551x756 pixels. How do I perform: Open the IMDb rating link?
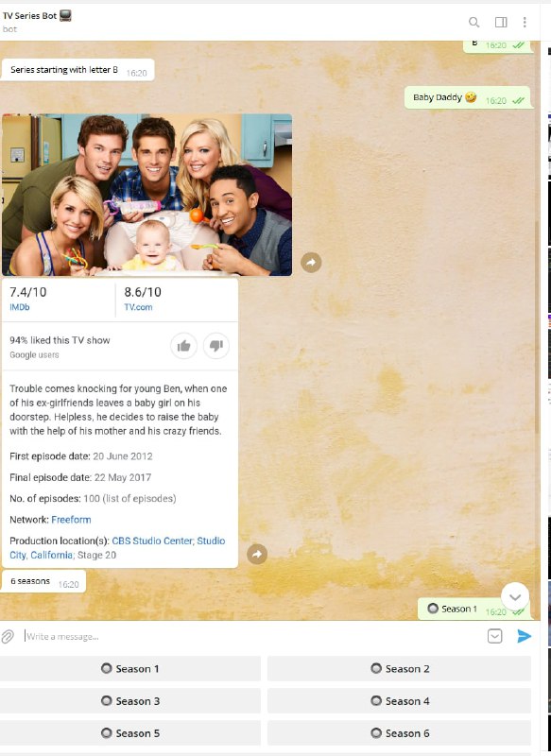(19, 307)
